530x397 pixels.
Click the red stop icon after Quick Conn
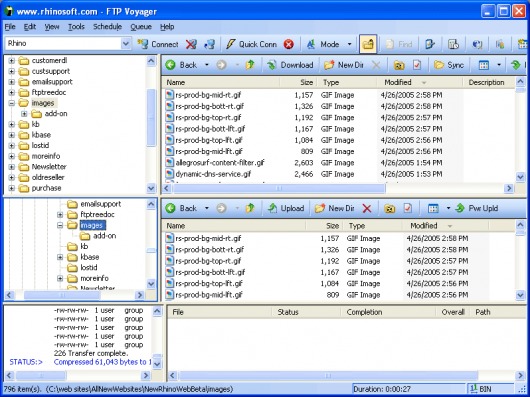[289, 44]
